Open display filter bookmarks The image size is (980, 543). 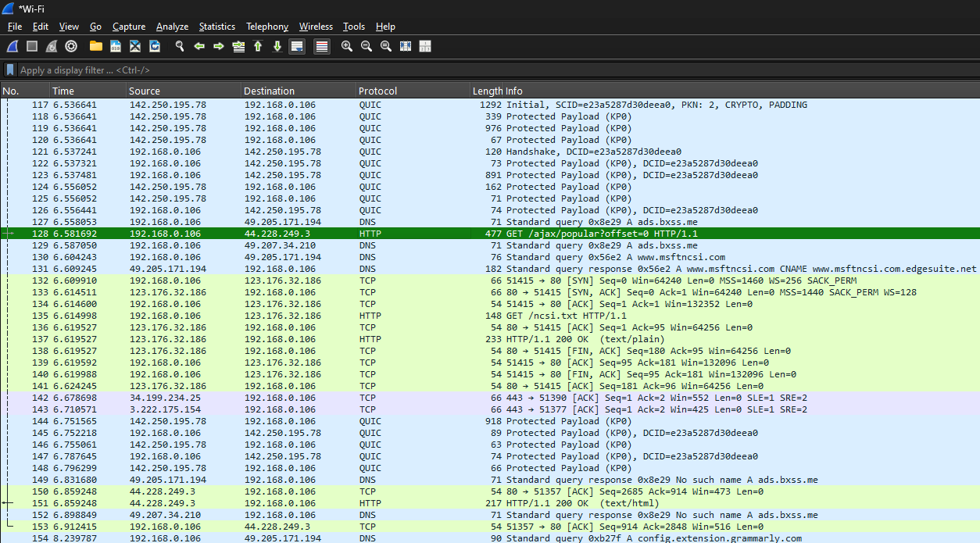[10, 70]
